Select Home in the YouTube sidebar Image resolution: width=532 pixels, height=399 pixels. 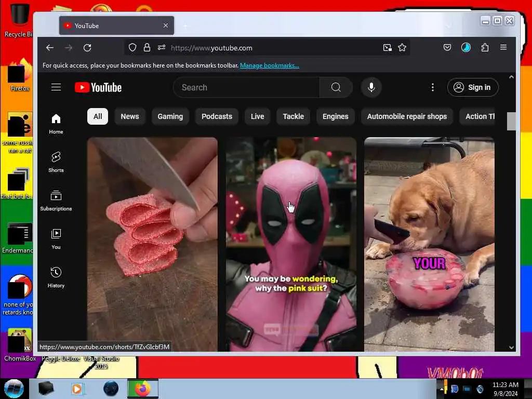[x=56, y=124]
